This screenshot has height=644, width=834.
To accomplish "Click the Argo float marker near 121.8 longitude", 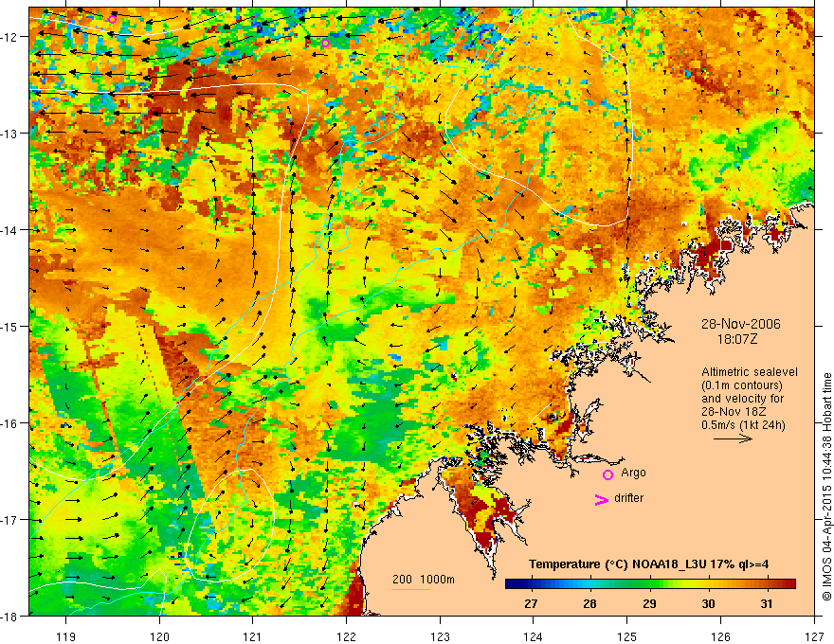I will [325, 43].
